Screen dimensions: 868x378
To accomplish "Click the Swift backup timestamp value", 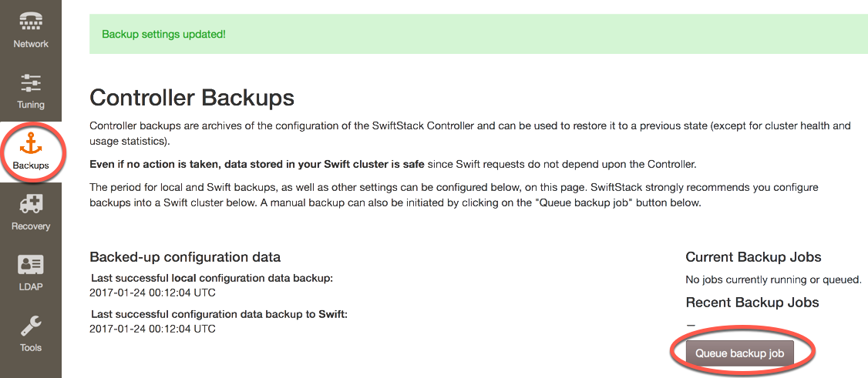I will pos(152,329).
